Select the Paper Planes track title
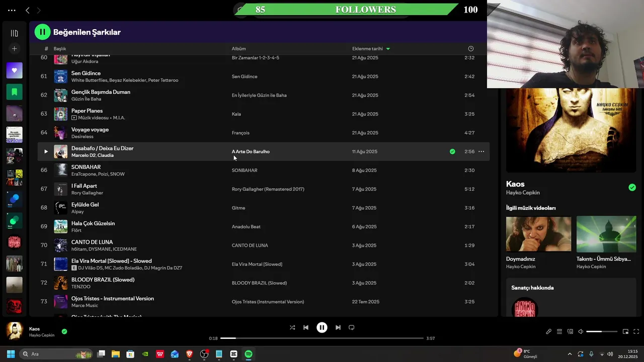The image size is (644, 362). [x=87, y=111]
